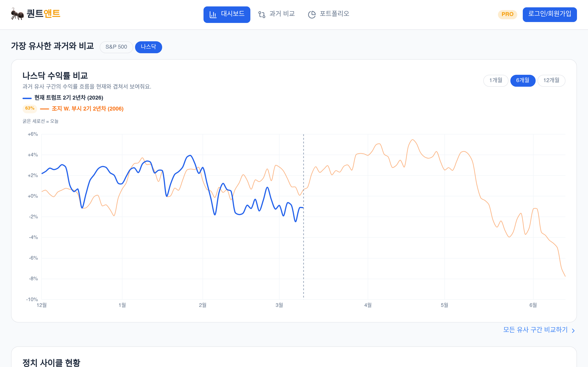The image size is (588, 367).
Task: Select the 나스닥 index pill
Action: pyautogui.click(x=148, y=47)
